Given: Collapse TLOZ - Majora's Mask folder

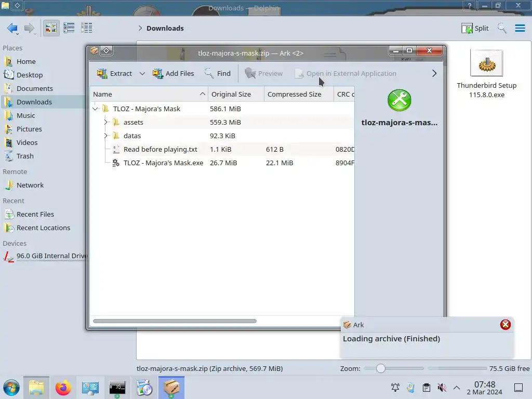Looking at the screenshot, I should coord(96,109).
